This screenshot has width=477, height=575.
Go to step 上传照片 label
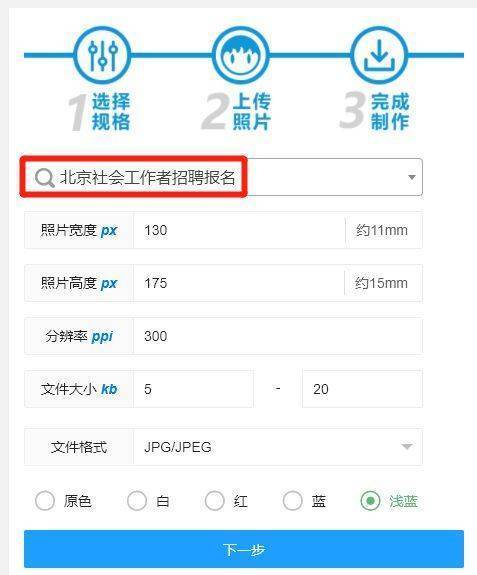pos(252,111)
